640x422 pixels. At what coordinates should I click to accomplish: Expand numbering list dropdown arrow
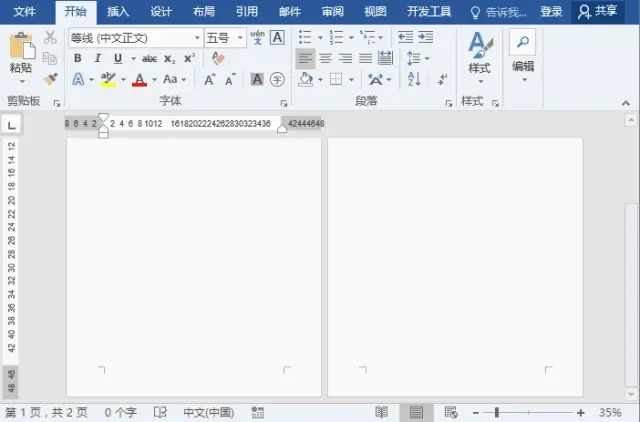[351, 38]
